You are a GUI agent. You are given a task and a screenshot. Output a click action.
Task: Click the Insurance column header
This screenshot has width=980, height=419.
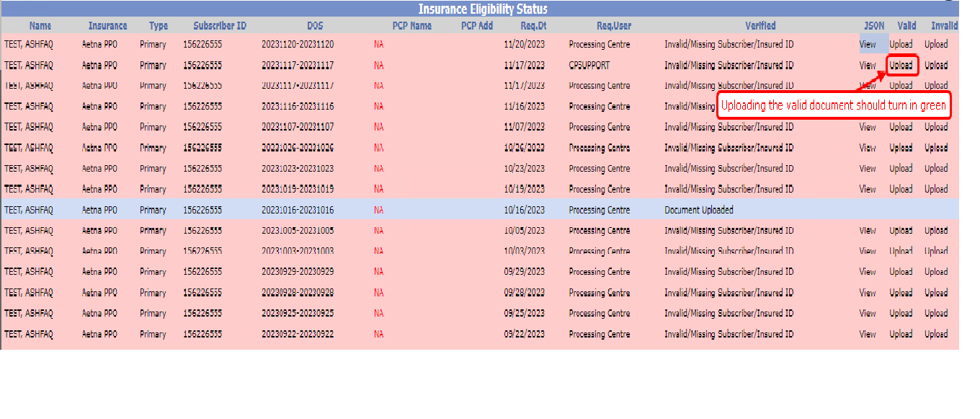tap(107, 26)
